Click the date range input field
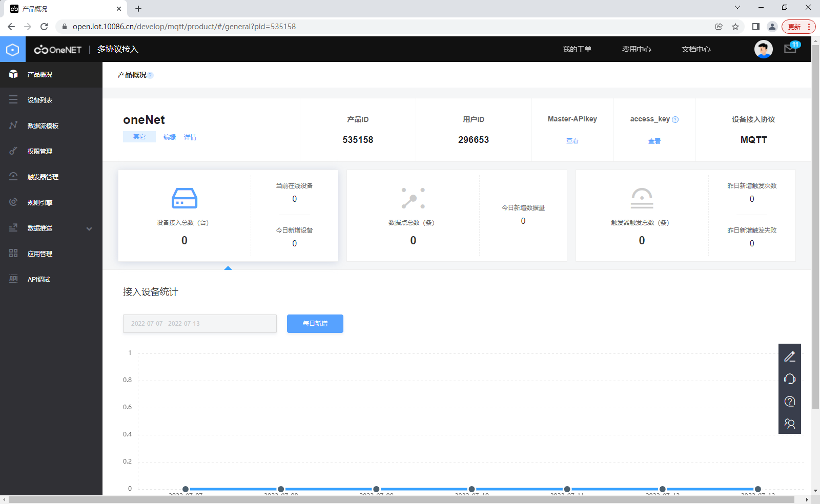Image resolution: width=820 pixels, height=504 pixels. point(199,324)
